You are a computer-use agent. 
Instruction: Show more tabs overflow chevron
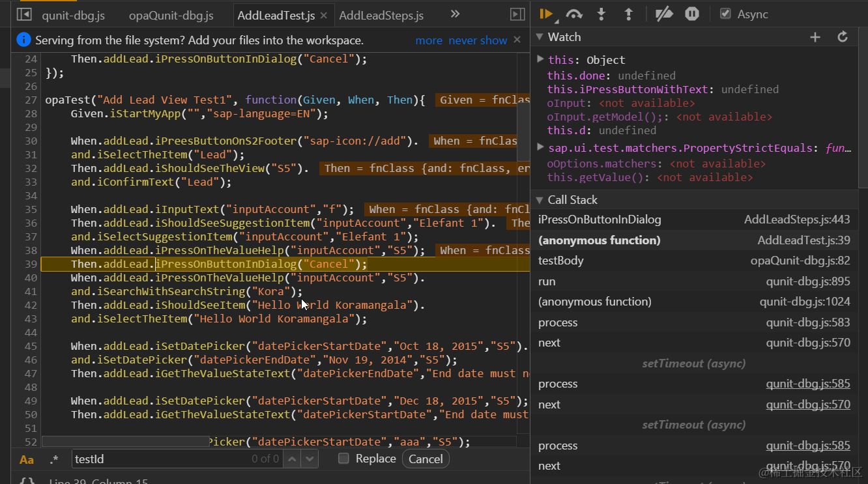click(x=455, y=14)
